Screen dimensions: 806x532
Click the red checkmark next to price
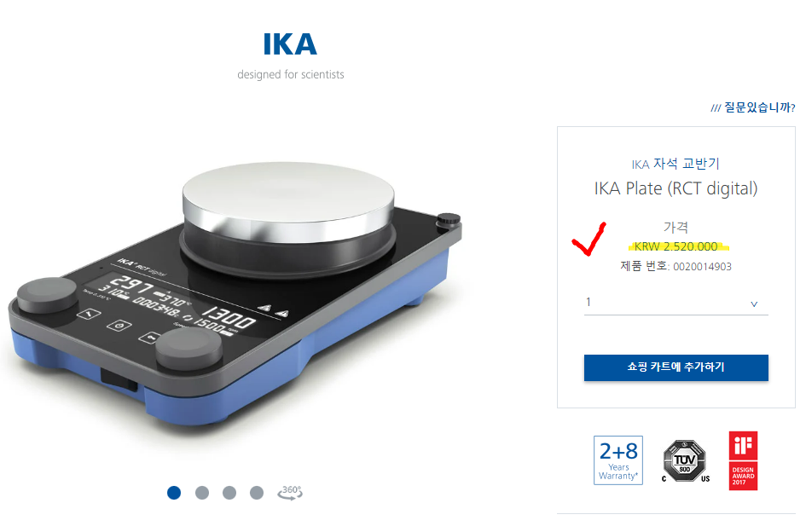[589, 239]
